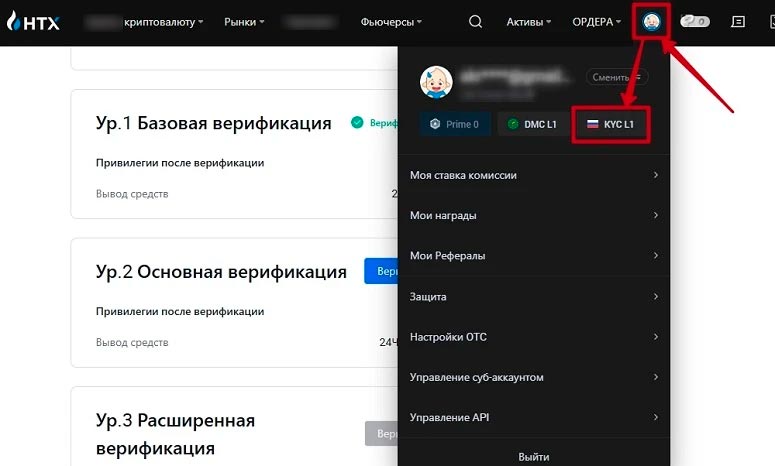The height and width of the screenshot is (466, 775).
Task: Expand the ОРДЕРА dropdown menu
Action: click(x=597, y=22)
